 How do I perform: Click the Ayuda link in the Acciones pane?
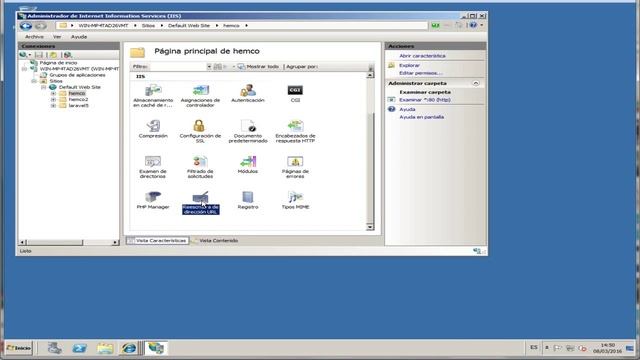tap(407, 109)
